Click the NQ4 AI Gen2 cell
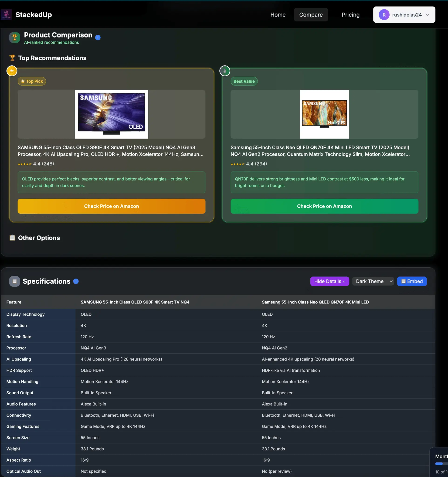The width and height of the screenshot is (448, 477). click(274, 348)
